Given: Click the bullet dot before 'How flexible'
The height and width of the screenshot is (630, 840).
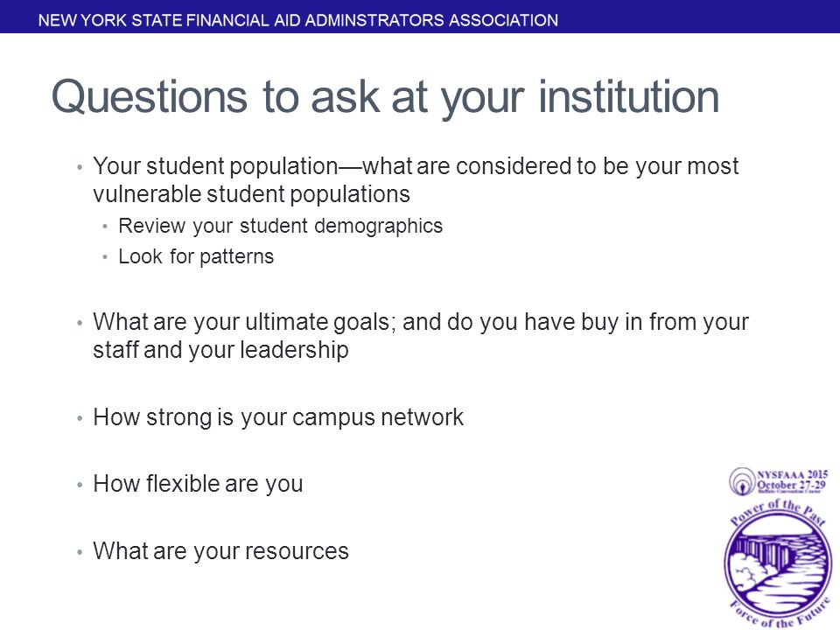Looking at the screenshot, I should (x=80, y=486).
